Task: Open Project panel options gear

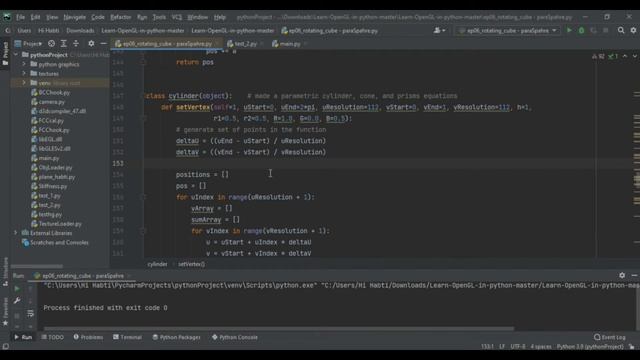Action: pyautogui.click(x=91, y=43)
